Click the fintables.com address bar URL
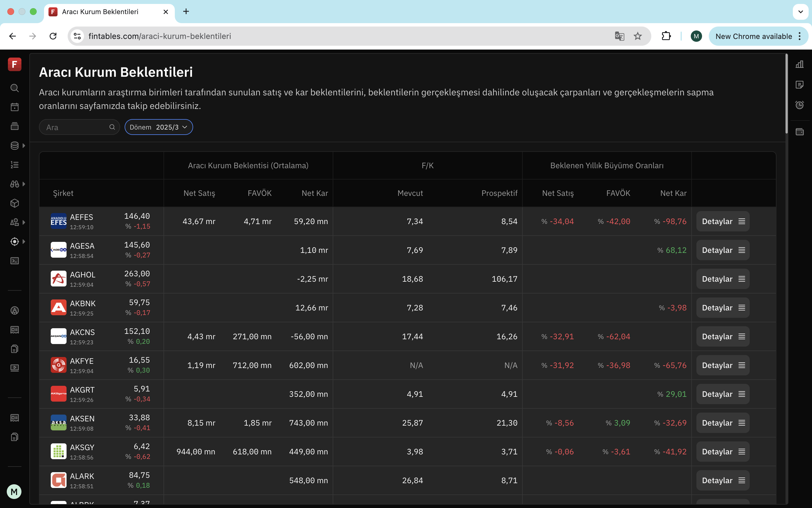This screenshot has width=812, height=508. [160, 36]
